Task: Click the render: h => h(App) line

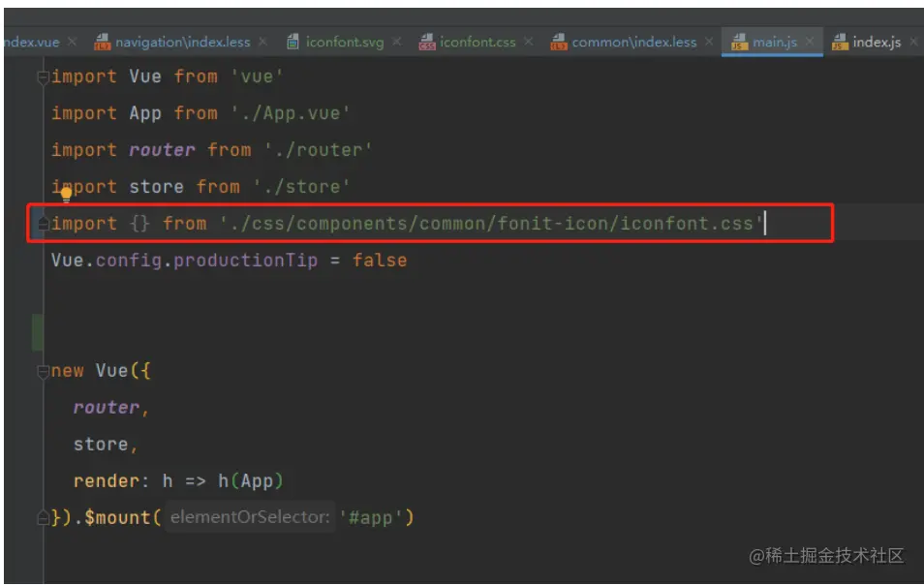Action: pyautogui.click(x=178, y=480)
